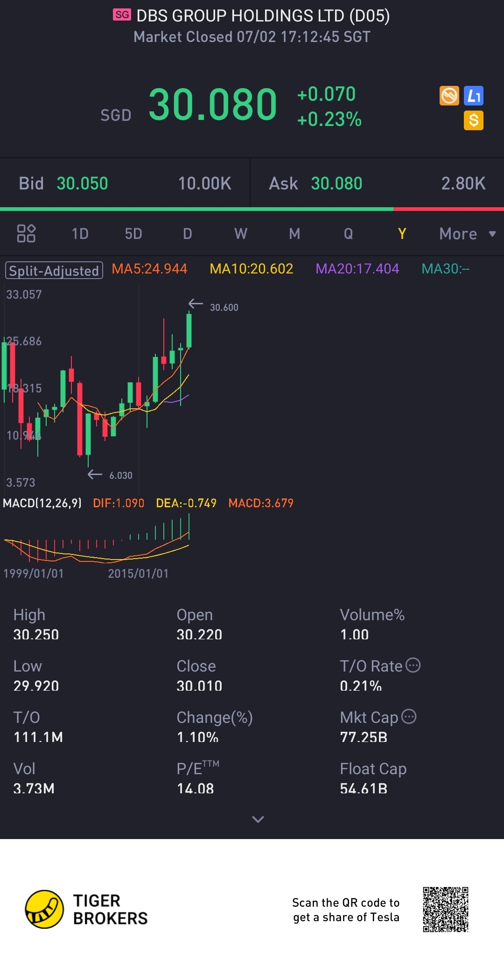Tap the Close value 30.010
This screenshot has height=980, width=504.
tap(199, 686)
